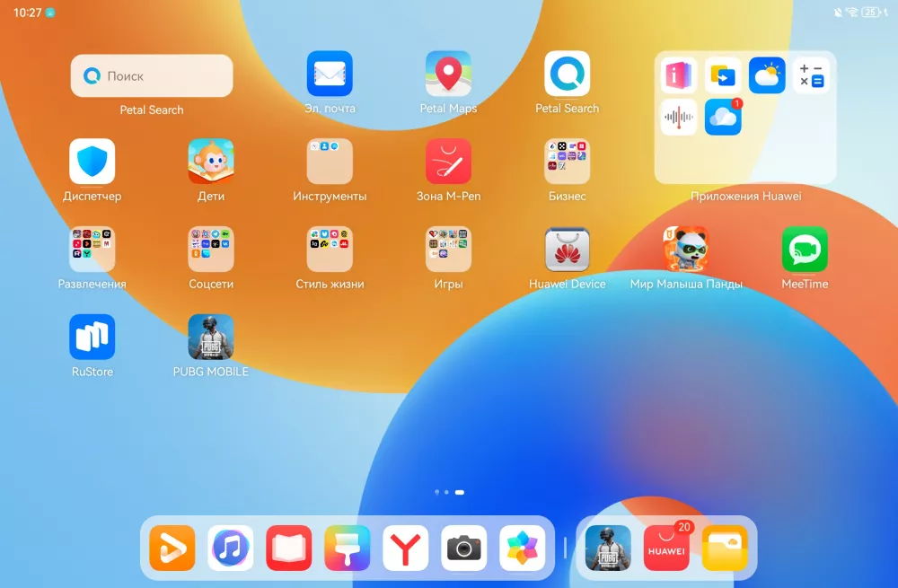Open the Соцсети folder
The width and height of the screenshot is (898, 588).
point(211,249)
